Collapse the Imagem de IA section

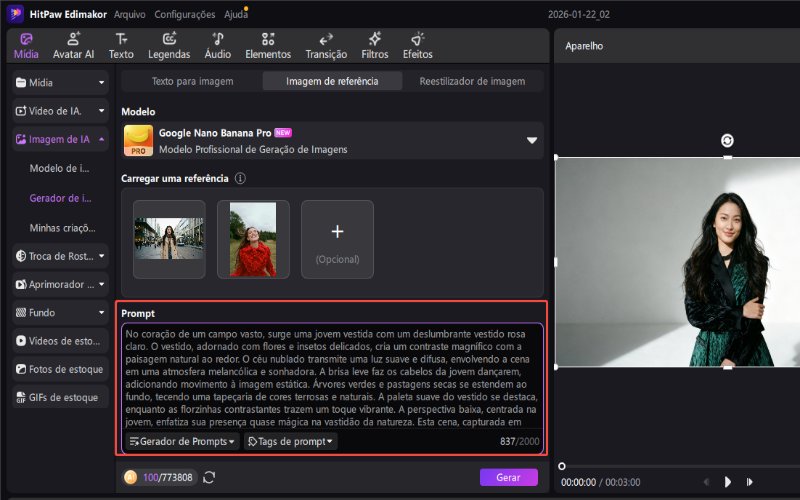[x=60, y=139]
